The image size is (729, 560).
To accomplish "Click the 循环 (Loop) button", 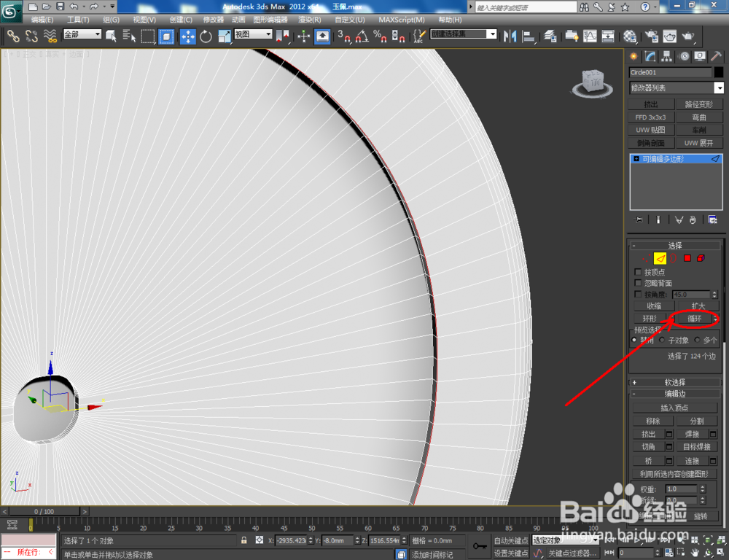I will pyautogui.click(x=694, y=319).
